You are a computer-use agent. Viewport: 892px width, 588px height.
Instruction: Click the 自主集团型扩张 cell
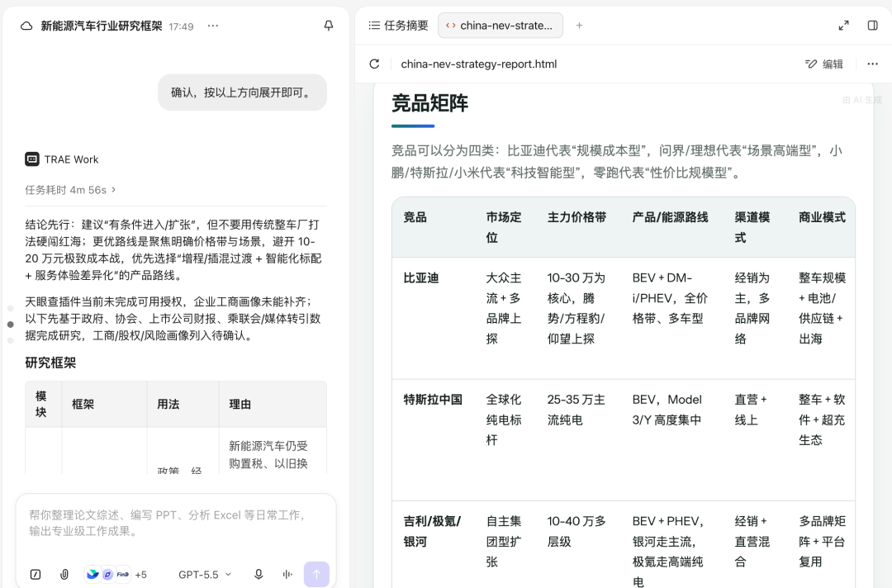(504, 542)
